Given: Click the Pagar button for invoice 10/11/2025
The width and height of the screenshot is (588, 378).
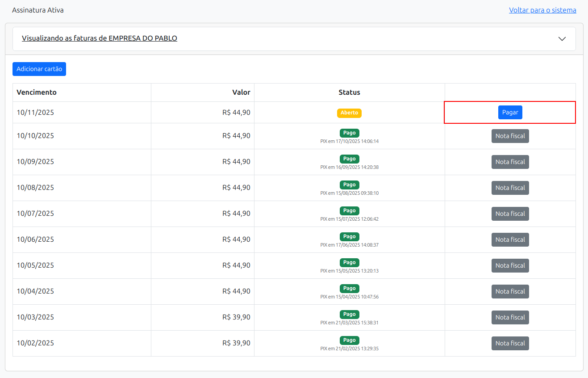Looking at the screenshot, I should 510,113.
